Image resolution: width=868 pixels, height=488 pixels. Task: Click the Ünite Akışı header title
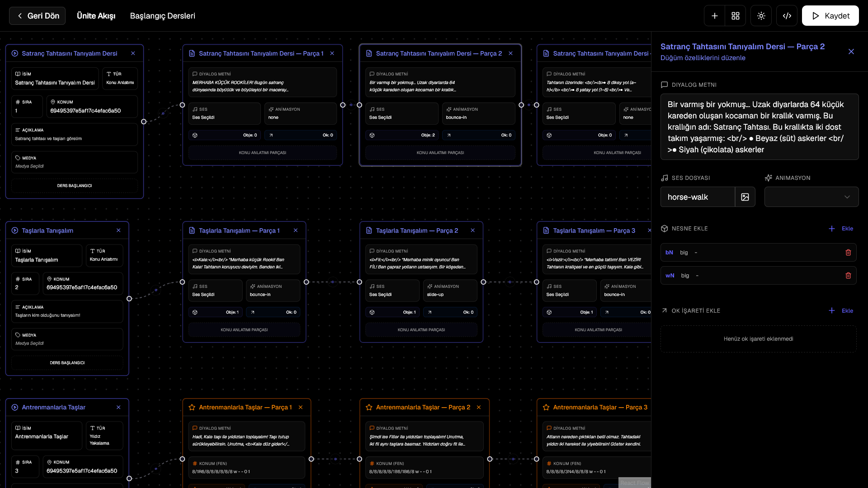[96, 16]
